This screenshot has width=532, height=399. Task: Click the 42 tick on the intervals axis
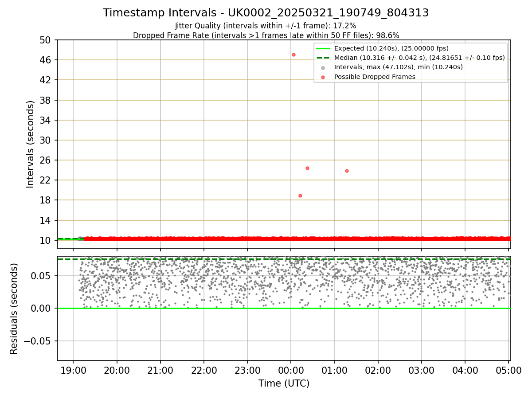(46, 80)
